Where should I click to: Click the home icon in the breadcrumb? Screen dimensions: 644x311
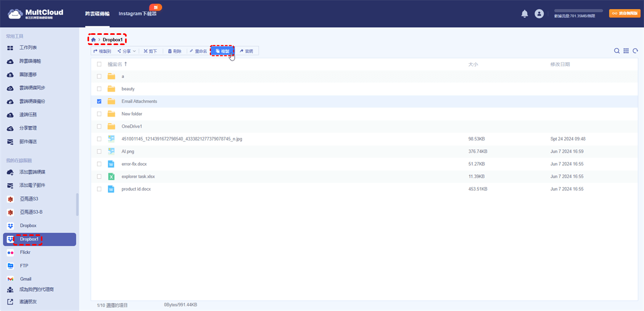point(93,40)
